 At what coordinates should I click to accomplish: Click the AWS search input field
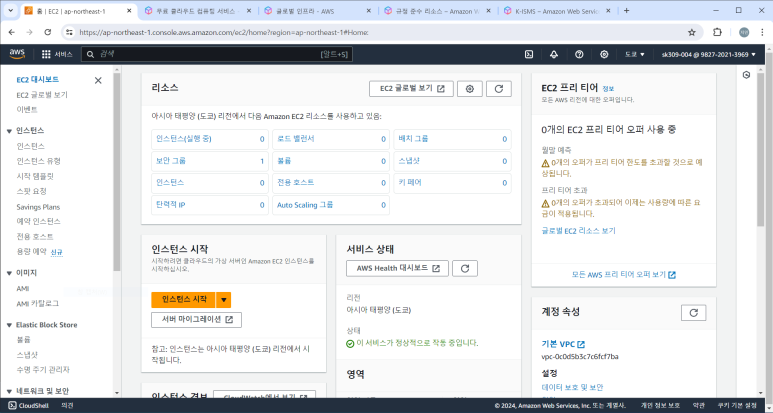click(x=217, y=54)
